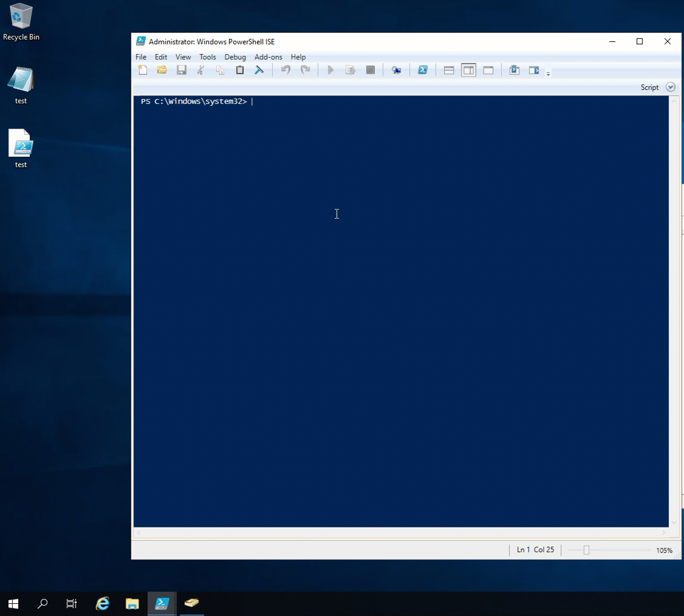Run the selection using the toolbar icon
Screen dimensions: 684x616
tap(351, 70)
